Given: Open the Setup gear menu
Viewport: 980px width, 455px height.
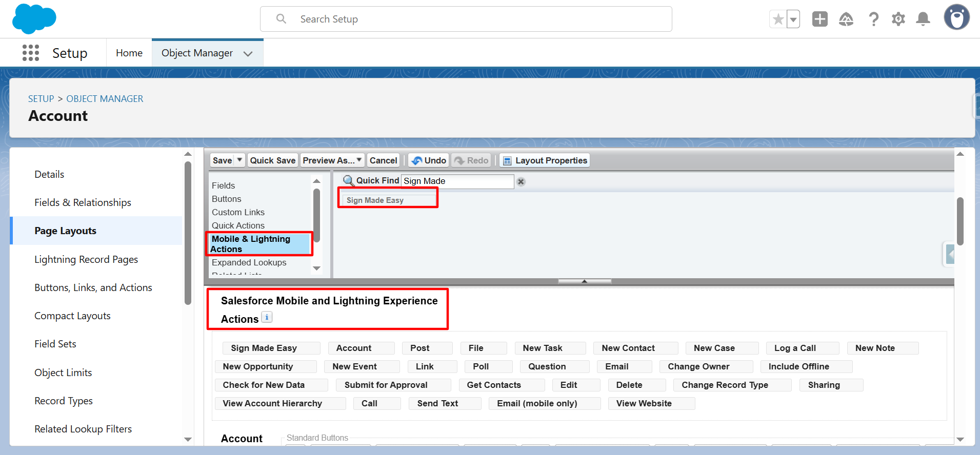Looking at the screenshot, I should tap(898, 19).
